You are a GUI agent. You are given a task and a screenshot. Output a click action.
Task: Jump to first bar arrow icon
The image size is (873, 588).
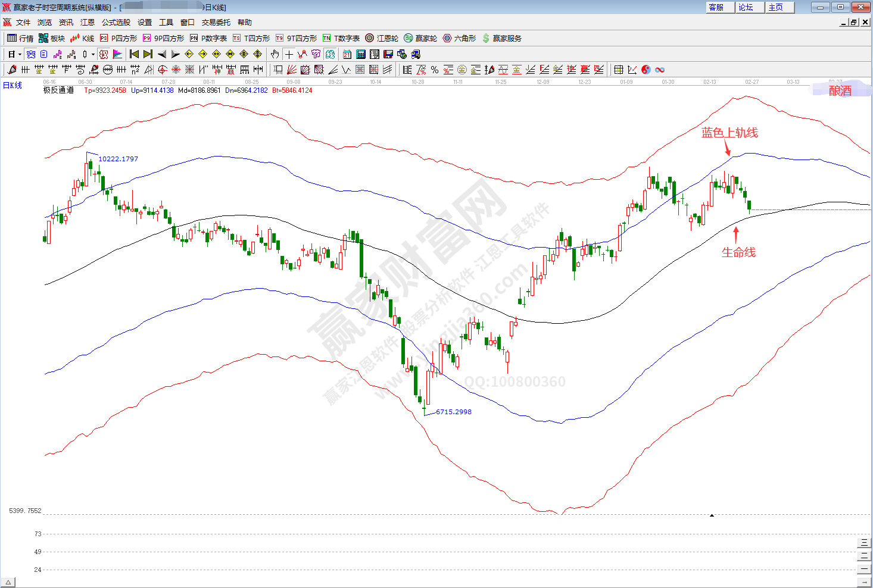point(134,54)
